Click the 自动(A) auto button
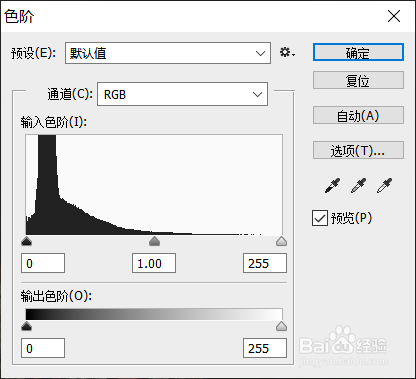Screen dimensions: 416x379 pyautogui.click(x=358, y=115)
